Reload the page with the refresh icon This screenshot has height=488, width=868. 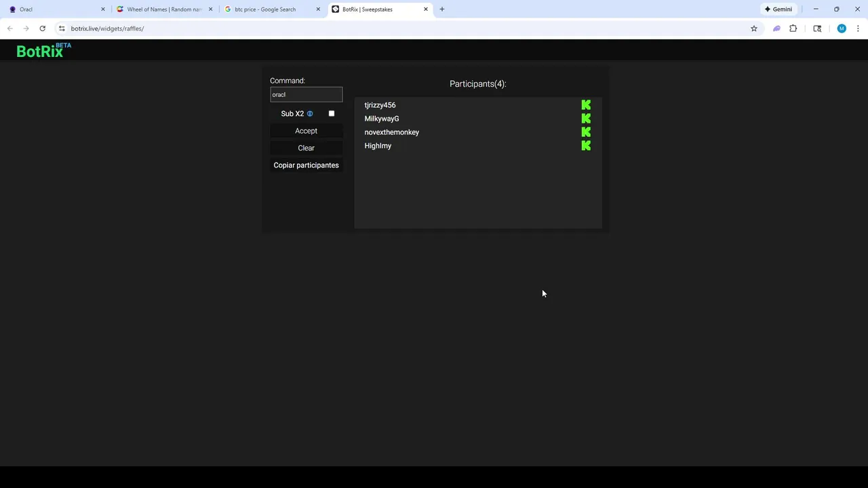pos(42,28)
